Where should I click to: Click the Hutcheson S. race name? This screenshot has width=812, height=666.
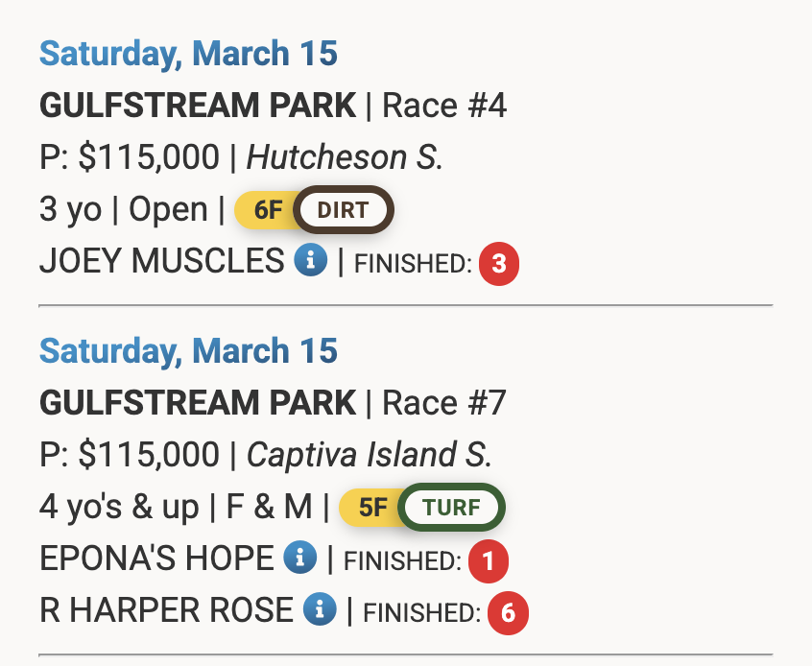345,156
